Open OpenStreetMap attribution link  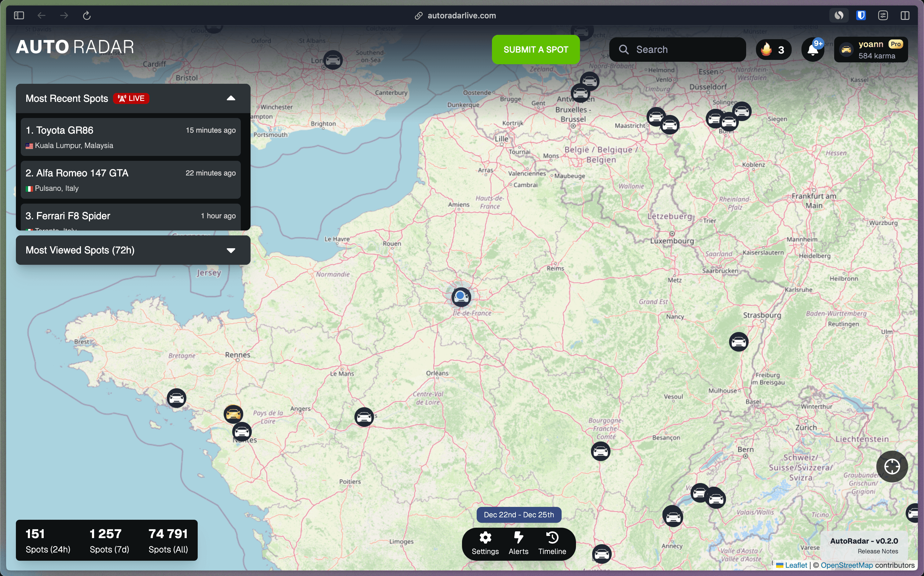tap(846, 565)
